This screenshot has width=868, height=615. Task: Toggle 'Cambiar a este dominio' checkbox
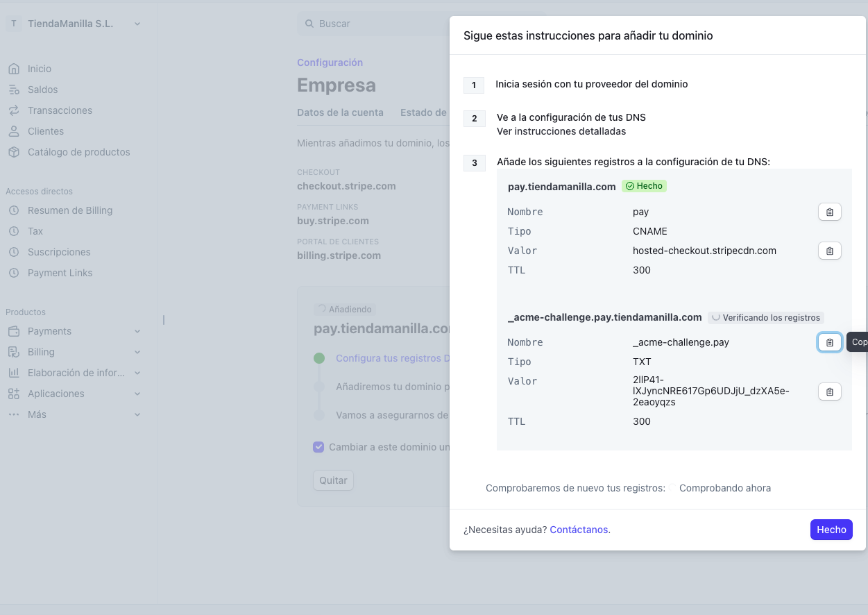318,447
